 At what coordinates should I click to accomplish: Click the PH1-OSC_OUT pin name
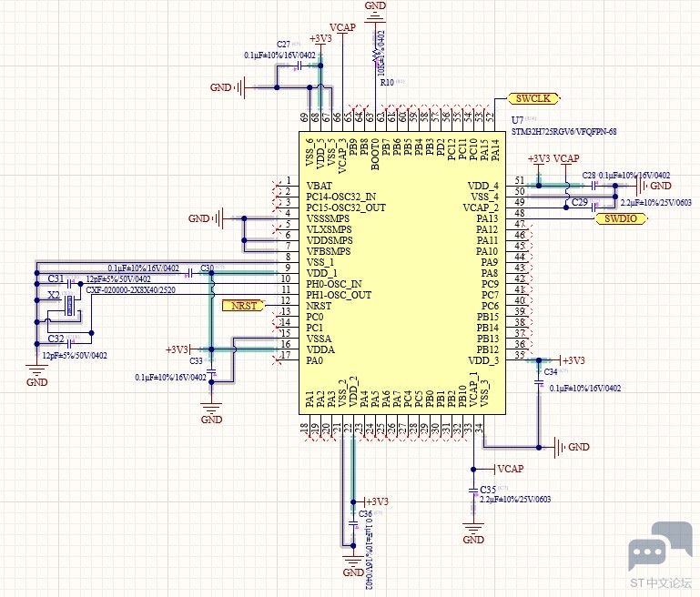point(339,295)
